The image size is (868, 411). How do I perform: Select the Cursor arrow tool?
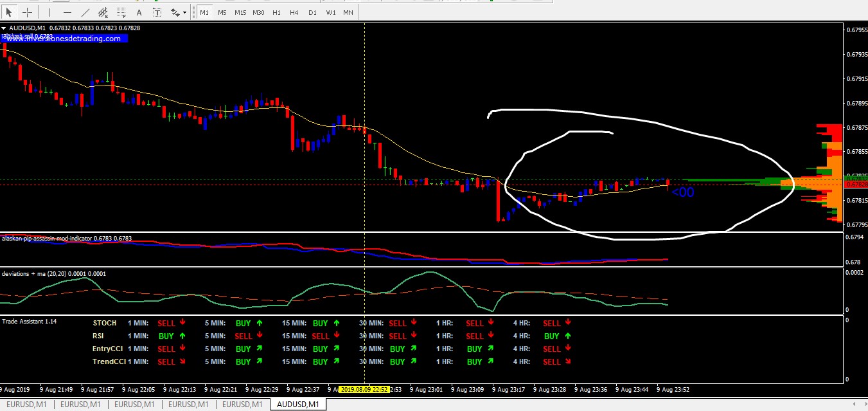click(x=9, y=12)
